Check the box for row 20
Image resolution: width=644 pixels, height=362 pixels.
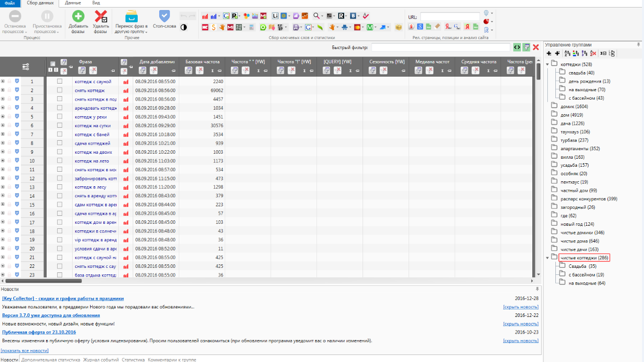pyautogui.click(x=60, y=248)
